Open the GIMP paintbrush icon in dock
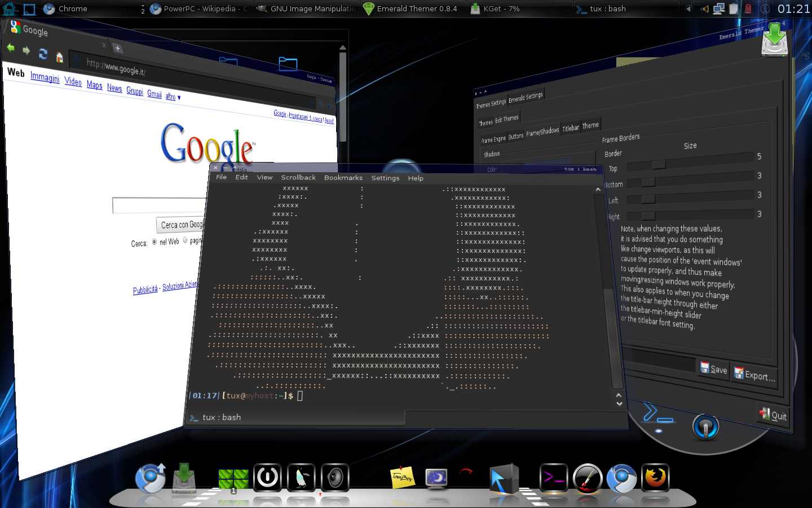Screen dimensions: 812x508 588,478
